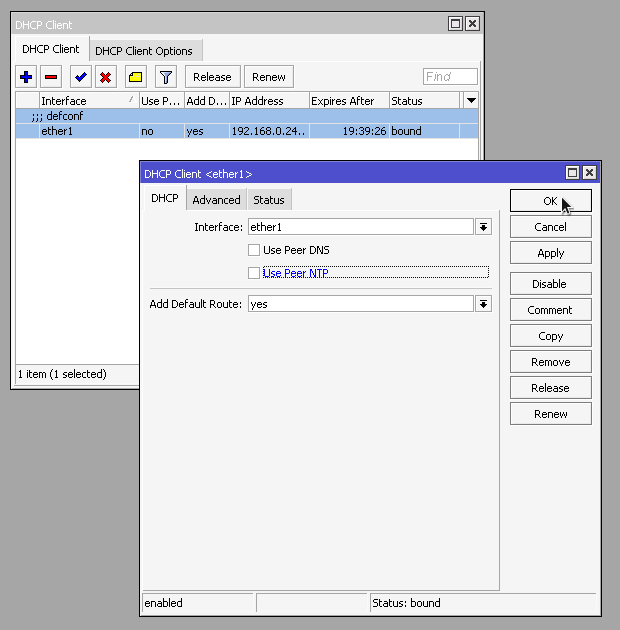This screenshot has height=630, width=620.
Task: Switch to the Advanced tab
Action: [x=216, y=200]
